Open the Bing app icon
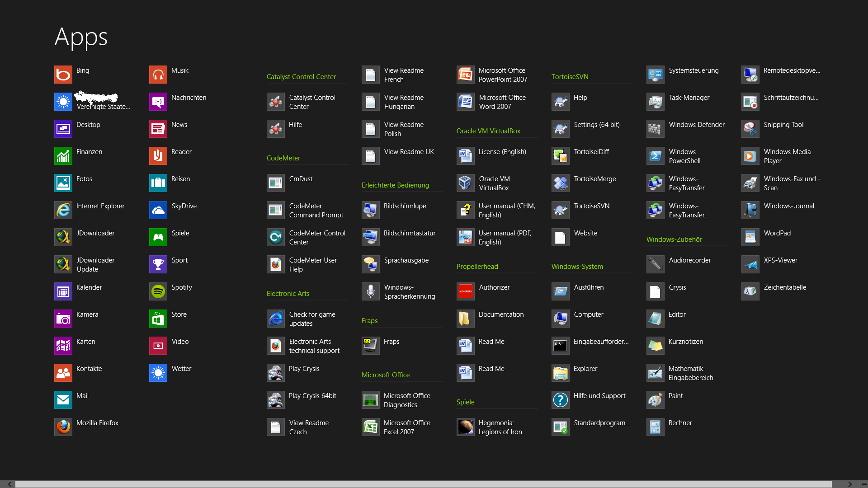868x488 pixels. tap(63, 75)
